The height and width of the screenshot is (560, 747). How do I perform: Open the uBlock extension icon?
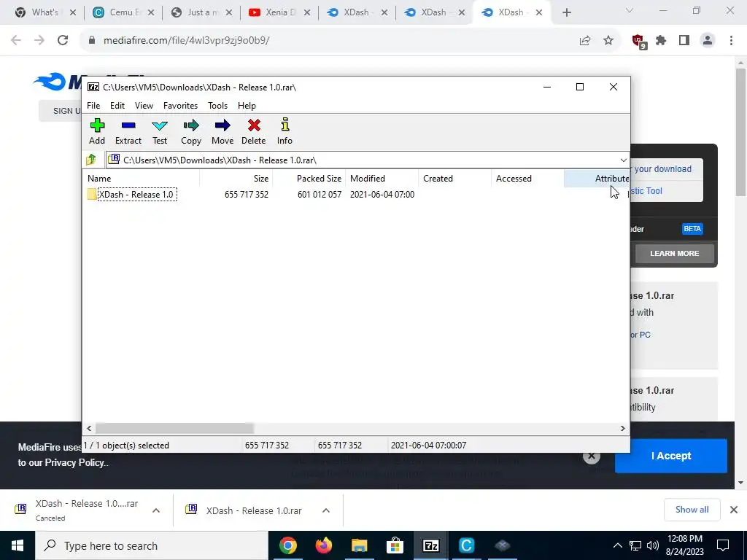(x=638, y=41)
